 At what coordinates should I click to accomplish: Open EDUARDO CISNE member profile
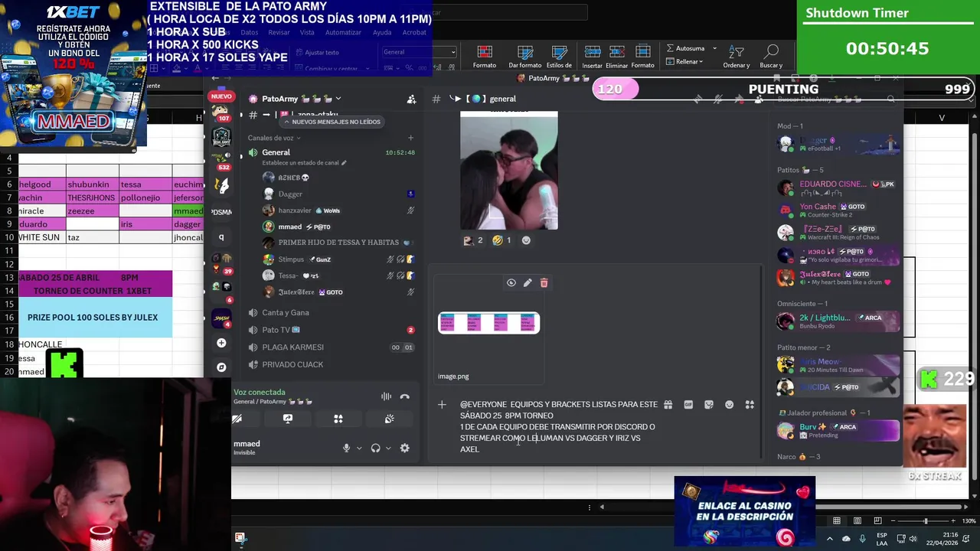(x=838, y=187)
